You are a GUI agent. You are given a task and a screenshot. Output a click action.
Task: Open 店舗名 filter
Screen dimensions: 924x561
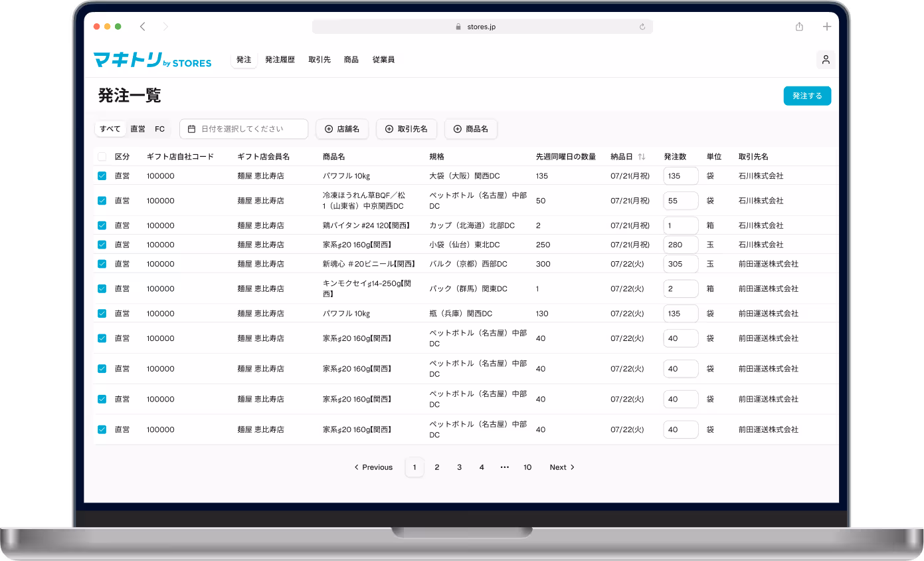tap(342, 129)
